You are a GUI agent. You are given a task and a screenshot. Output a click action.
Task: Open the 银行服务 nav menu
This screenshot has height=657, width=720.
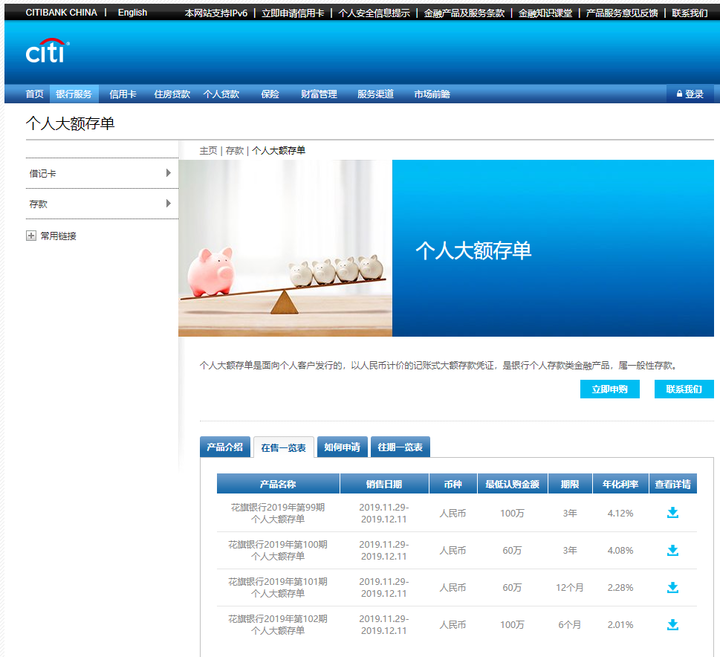pyautogui.click(x=74, y=94)
